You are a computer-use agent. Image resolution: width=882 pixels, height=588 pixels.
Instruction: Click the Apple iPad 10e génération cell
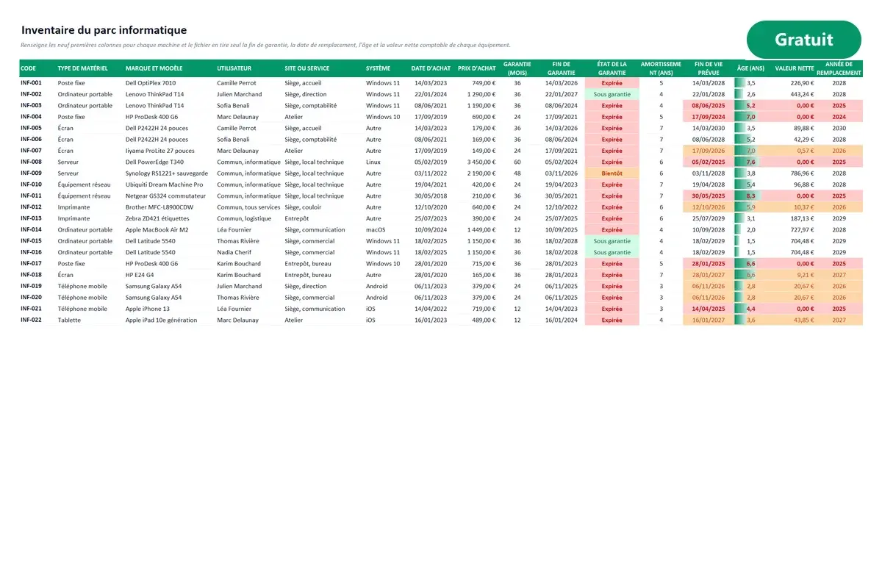click(x=161, y=320)
